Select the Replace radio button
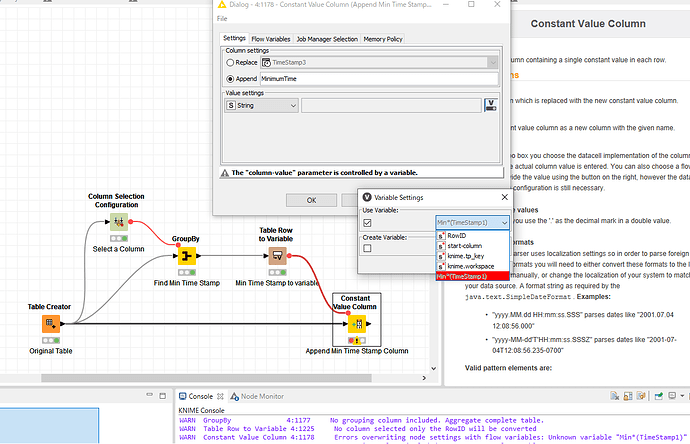Screen dimensions: 690x444 [230, 62]
